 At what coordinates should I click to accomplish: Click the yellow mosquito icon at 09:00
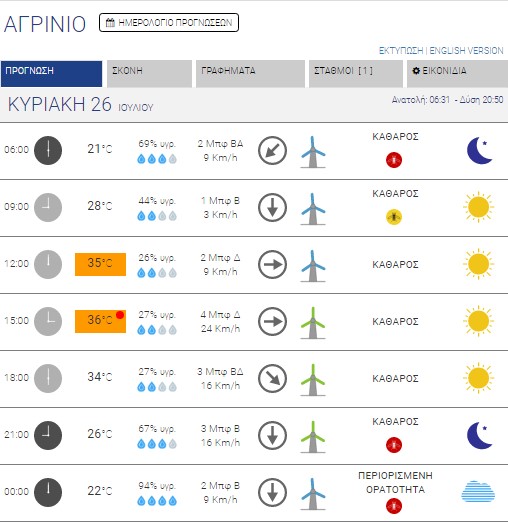pyautogui.click(x=394, y=217)
